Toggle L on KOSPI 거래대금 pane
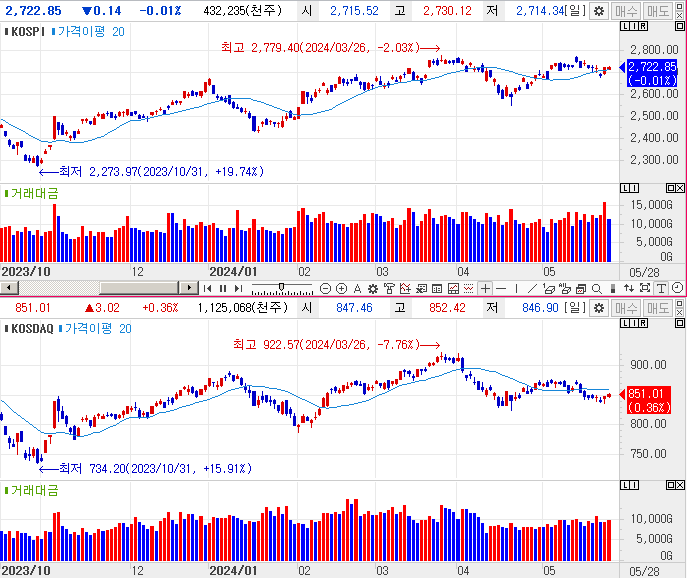 pos(625,188)
